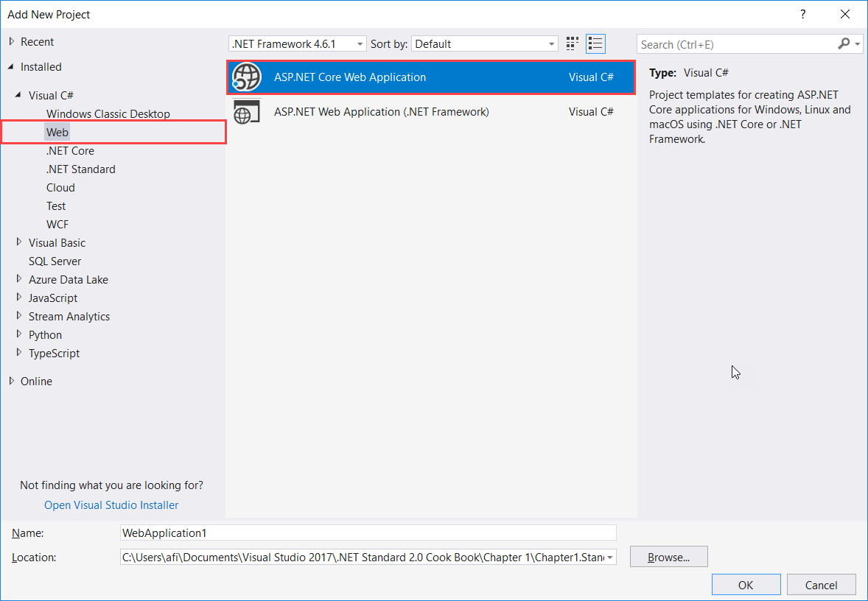Select the .NET Standard category
The width and height of the screenshot is (868, 601).
coord(81,169)
